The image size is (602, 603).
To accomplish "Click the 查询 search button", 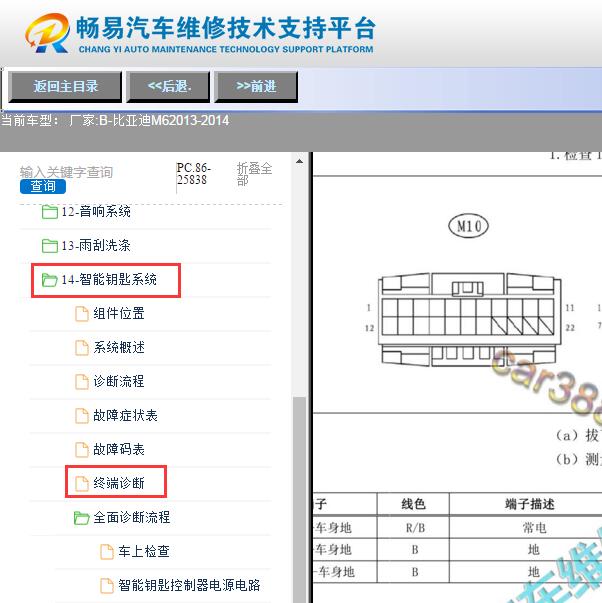I will 43,187.
